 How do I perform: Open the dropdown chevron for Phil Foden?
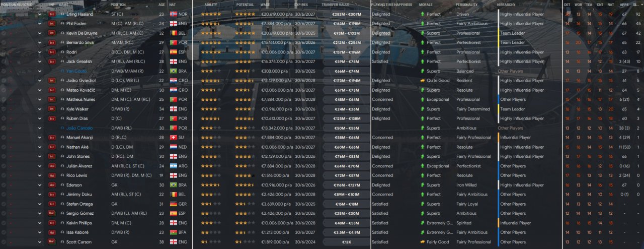40,24
